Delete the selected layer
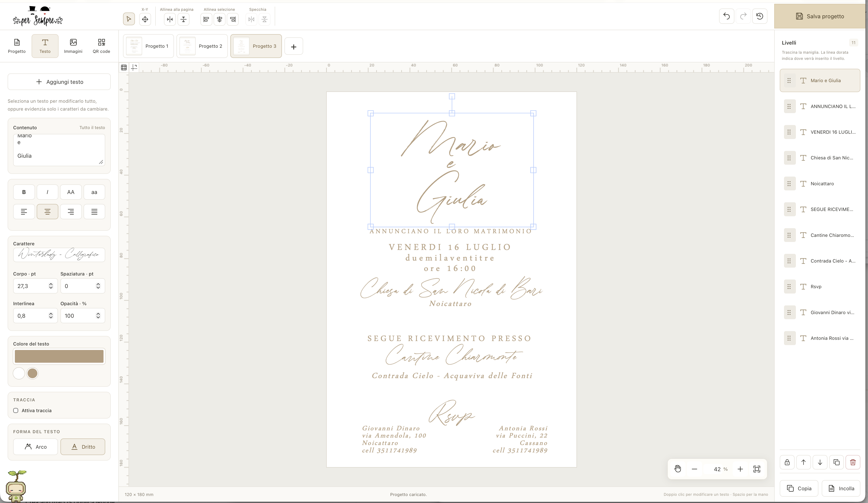This screenshot has height=503, width=868. coord(853,462)
